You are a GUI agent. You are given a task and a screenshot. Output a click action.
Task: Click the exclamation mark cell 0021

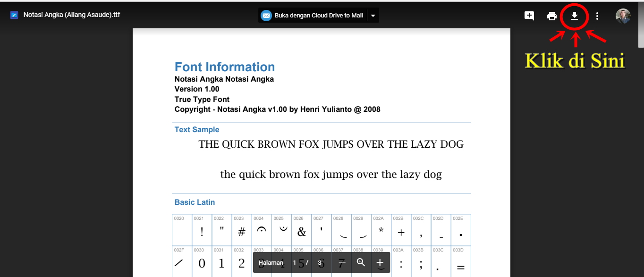point(202,229)
